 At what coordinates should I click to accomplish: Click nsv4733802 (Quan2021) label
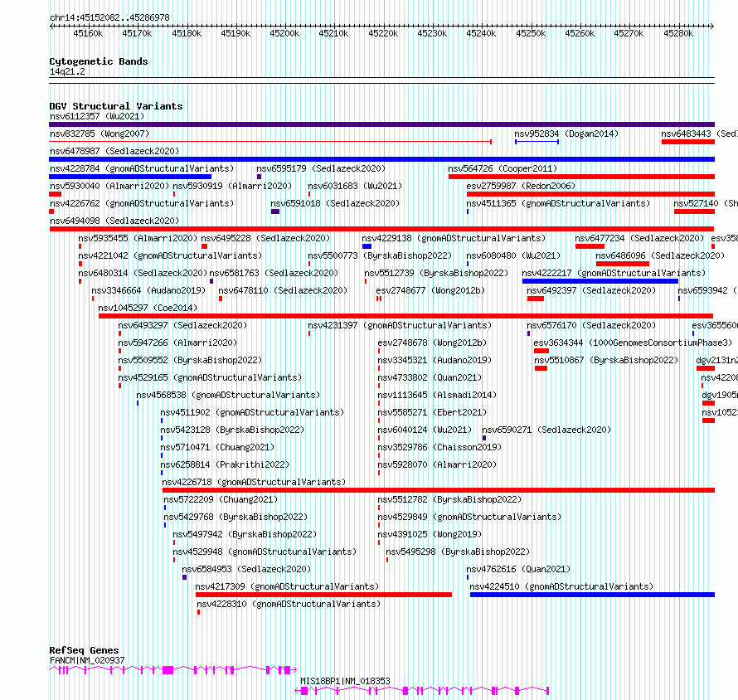[x=430, y=377]
